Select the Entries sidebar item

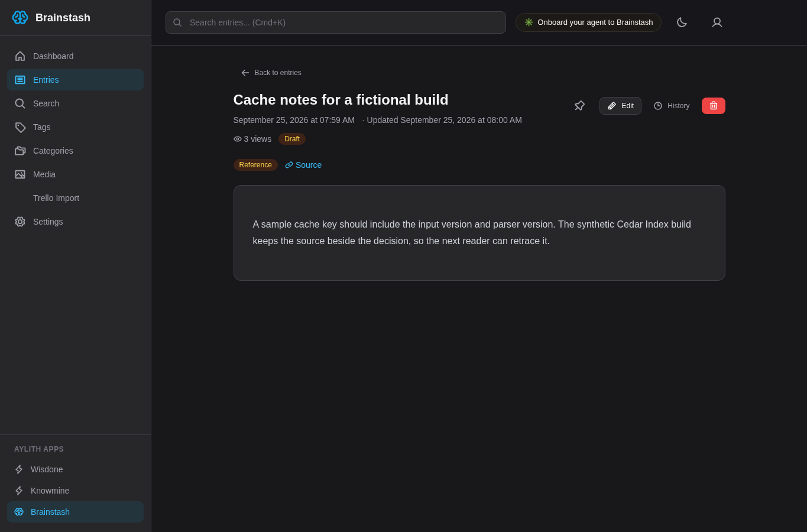coord(75,80)
